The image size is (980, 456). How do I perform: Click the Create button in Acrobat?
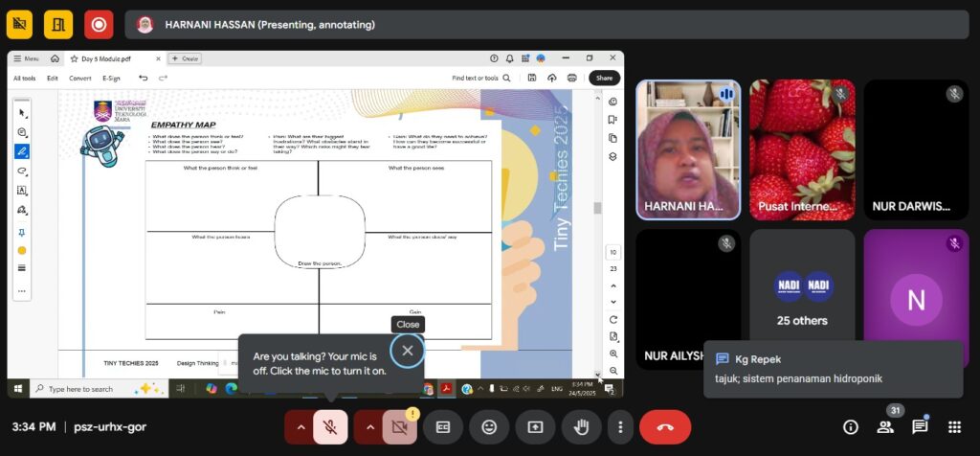pos(185,58)
